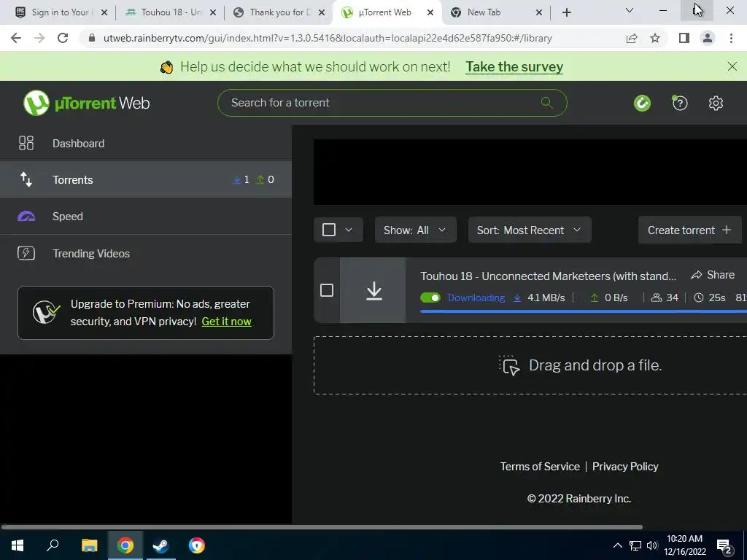Click the share page icon in address bar
Viewport: 747px width, 560px height.
click(x=632, y=38)
